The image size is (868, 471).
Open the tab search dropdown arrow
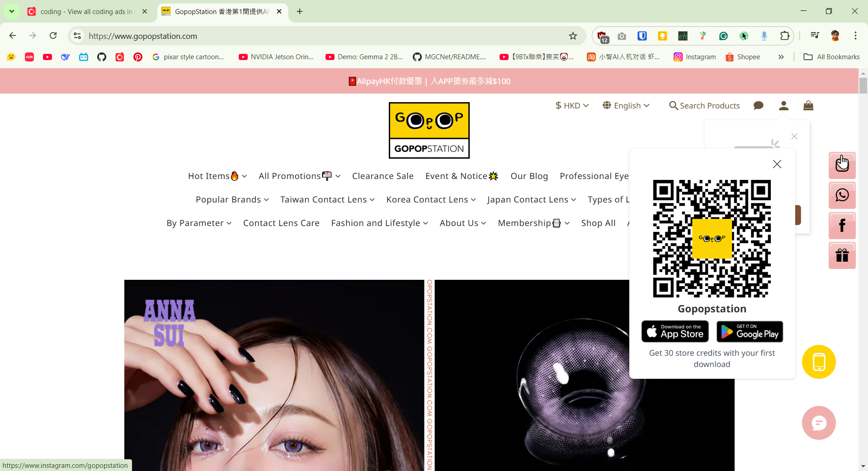[x=12, y=11]
